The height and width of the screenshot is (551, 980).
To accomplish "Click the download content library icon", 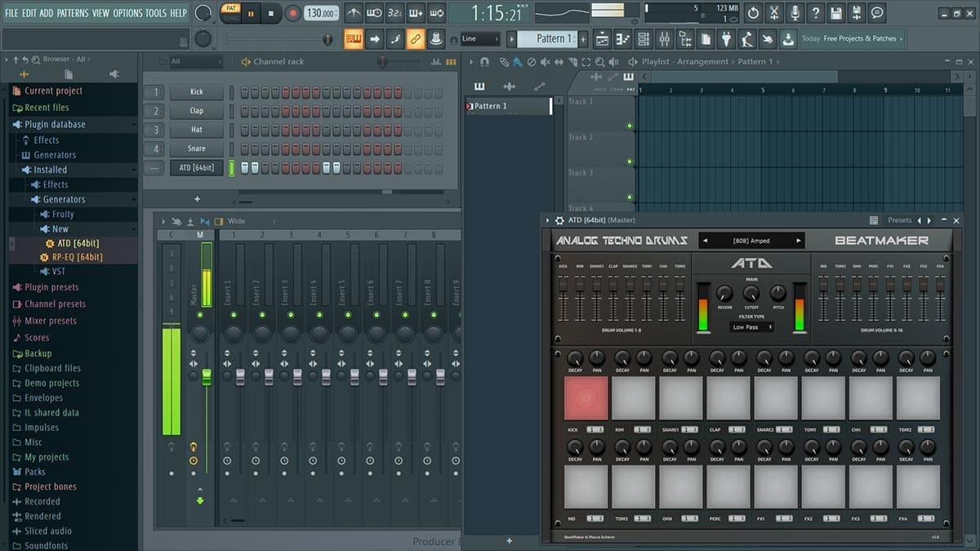I will pos(788,38).
